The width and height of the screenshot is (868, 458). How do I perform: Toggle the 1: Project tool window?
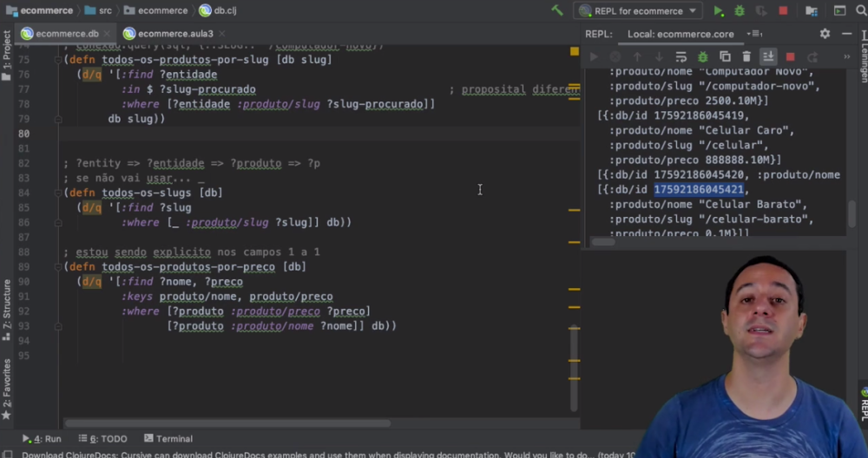(6, 56)
